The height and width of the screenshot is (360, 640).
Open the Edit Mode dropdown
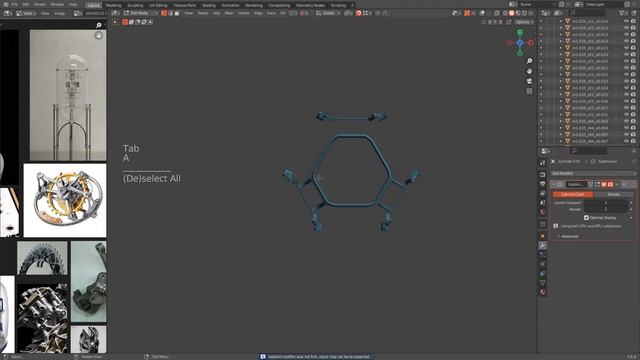click(x=141, y=13)
